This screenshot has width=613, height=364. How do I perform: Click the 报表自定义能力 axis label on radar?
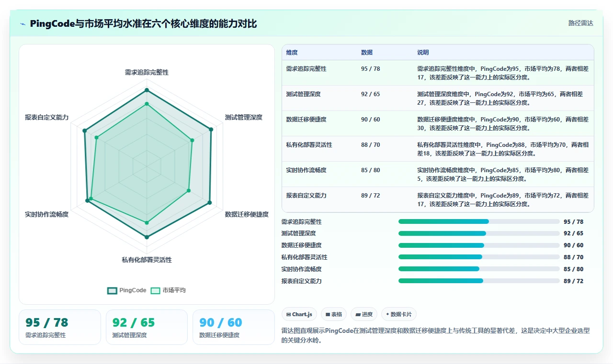(47, 117)
